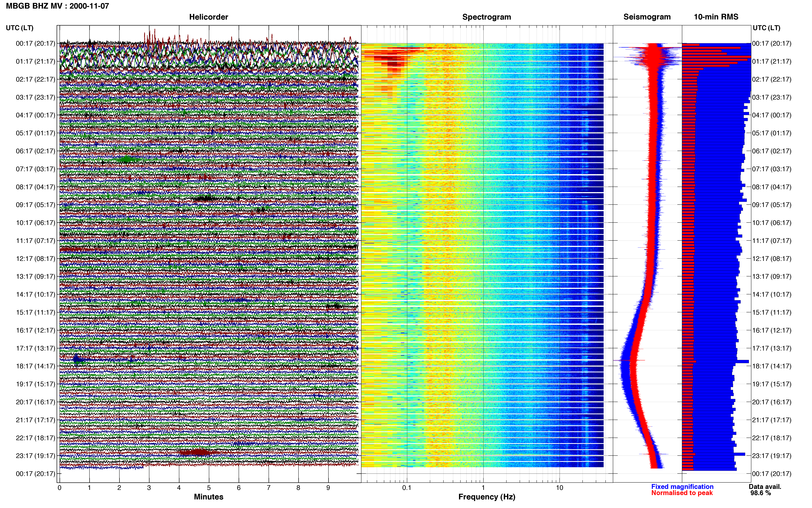The image size is (812, 508).
Task: Click left time label '17:17 (13:17)'
Action: [35, 348]
